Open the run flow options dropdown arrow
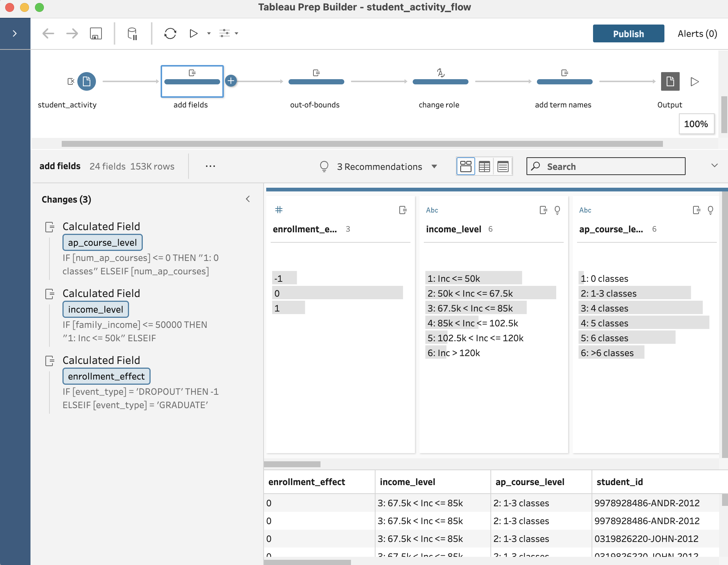The width and height of the screenshot is (728, 565). pyautogui.click(x=209, y=33)
